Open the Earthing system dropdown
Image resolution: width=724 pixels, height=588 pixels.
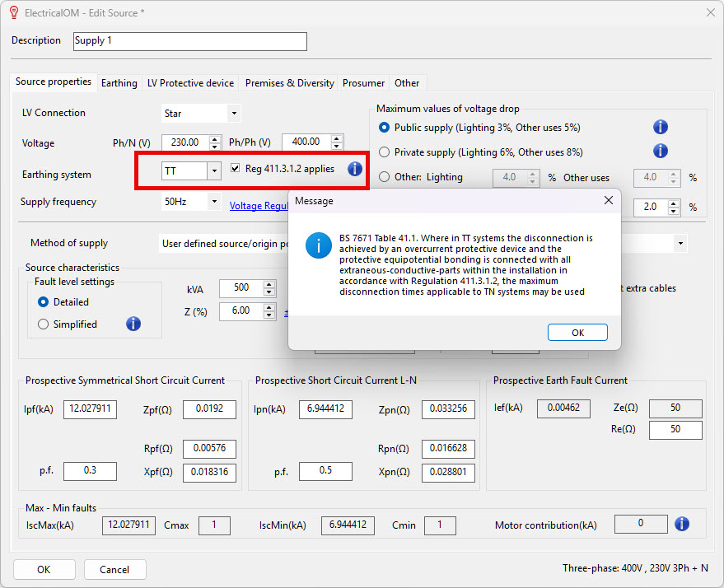point(213,170)
